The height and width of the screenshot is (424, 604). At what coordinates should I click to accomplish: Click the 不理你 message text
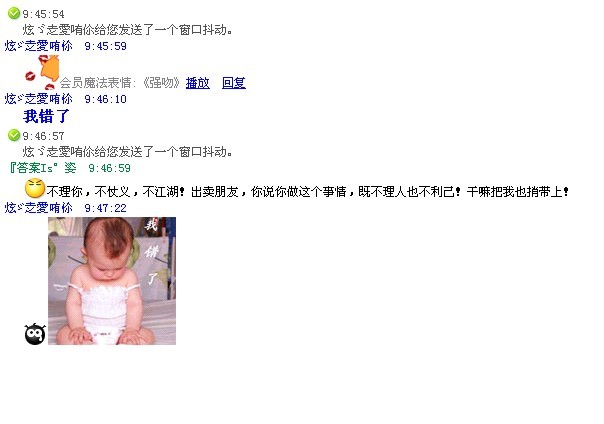click(x=308, y=191)
